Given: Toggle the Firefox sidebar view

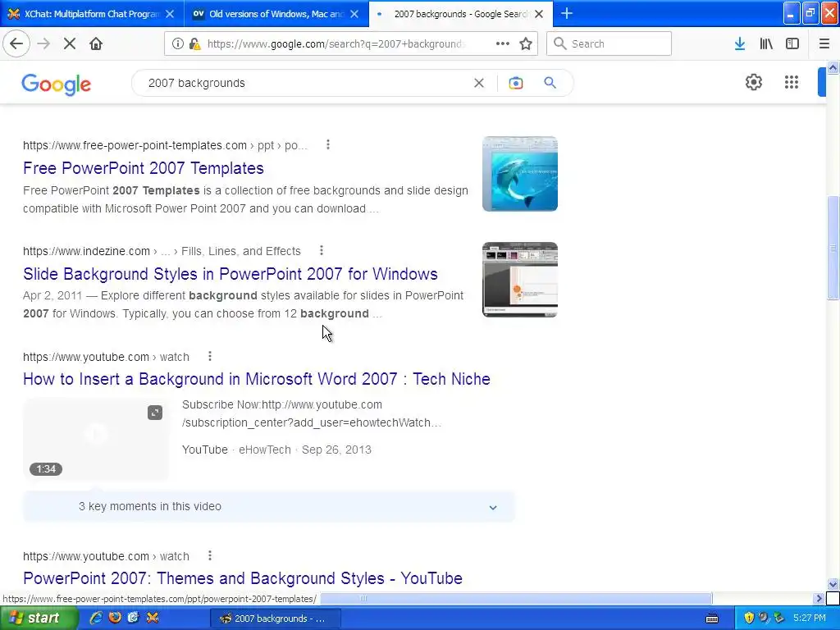Looking at the screenshot, I should 792,44.
